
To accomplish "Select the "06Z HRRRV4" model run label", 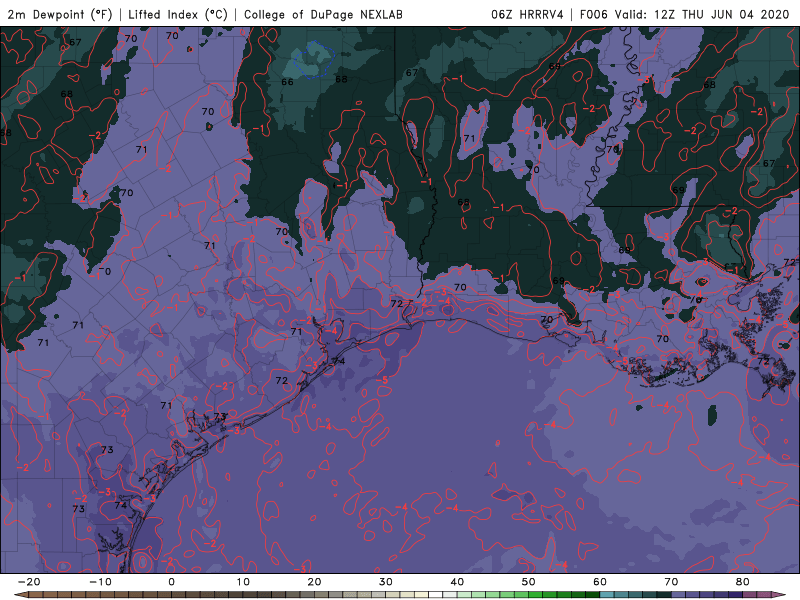I will [527, 15].
